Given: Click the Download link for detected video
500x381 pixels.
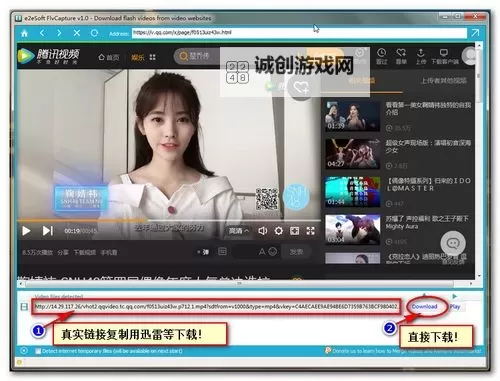Looking at the screenshot, I should (x=424, y=306).
